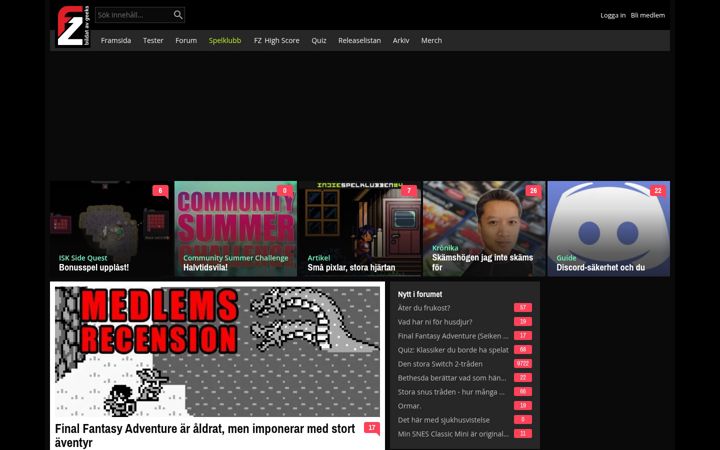Click comment badge 22 on Discord guide card
This screenshot has width=720, height=450.
[x=658, y=191]
